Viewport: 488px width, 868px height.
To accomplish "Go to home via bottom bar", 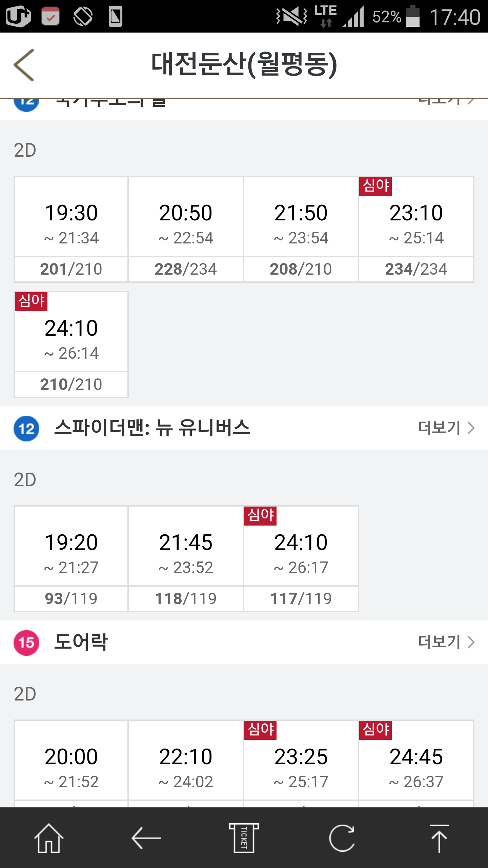I will (x=49, y=838).
